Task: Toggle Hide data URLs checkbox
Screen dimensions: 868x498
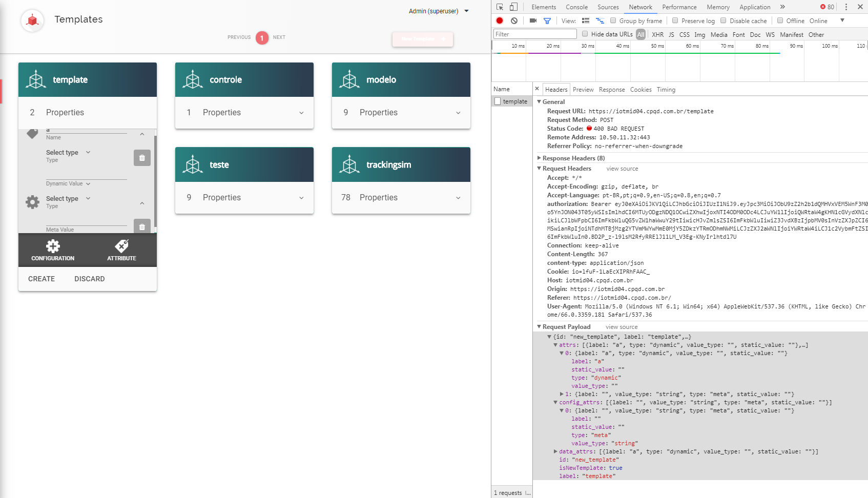Action: [x=585, y=34]
